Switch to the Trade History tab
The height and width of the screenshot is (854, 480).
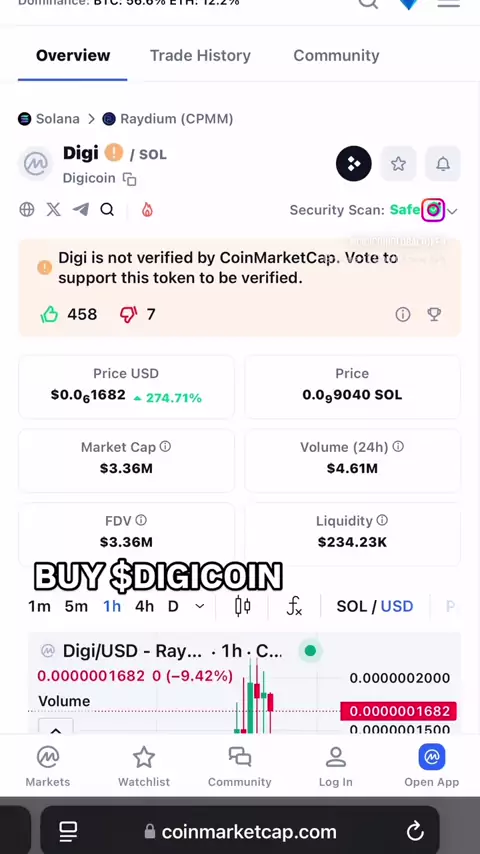pyautogui.click(x=200, y=56)
